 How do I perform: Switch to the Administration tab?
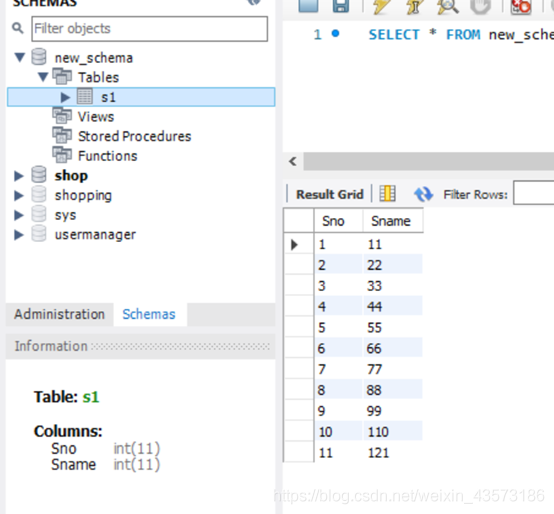59,314
